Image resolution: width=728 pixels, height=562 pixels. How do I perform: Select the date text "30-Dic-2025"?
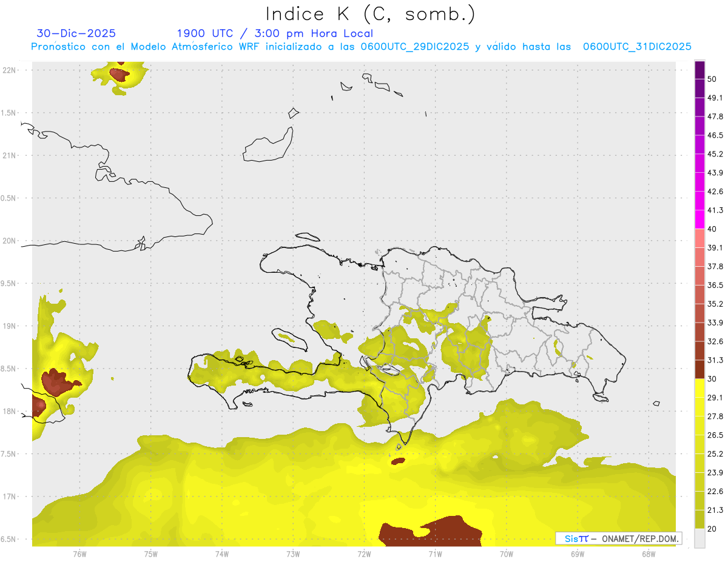(76, 33)
